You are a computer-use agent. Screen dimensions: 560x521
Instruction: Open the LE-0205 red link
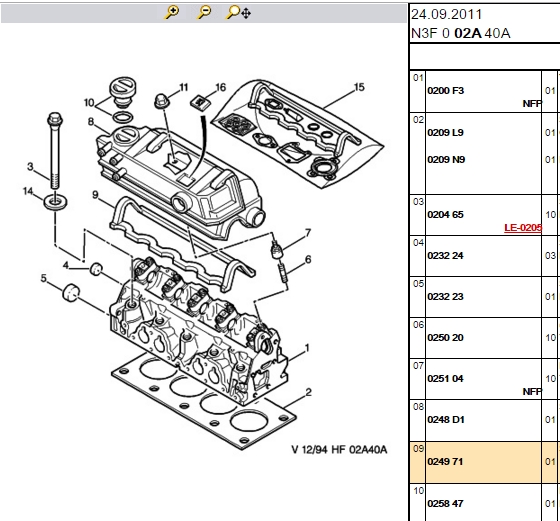pyautogui.click(x=523, y=227)
